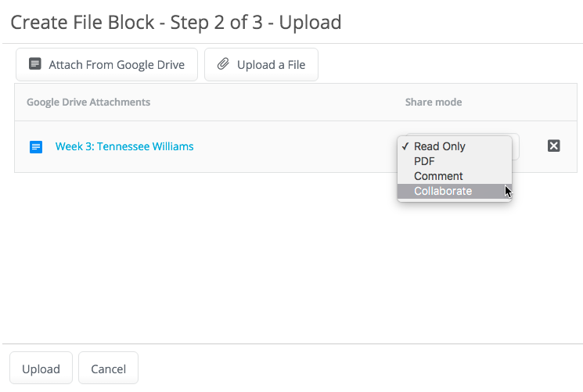Cancel the file block creation
This screenshot has width=583, height=392.
point(108,369)
